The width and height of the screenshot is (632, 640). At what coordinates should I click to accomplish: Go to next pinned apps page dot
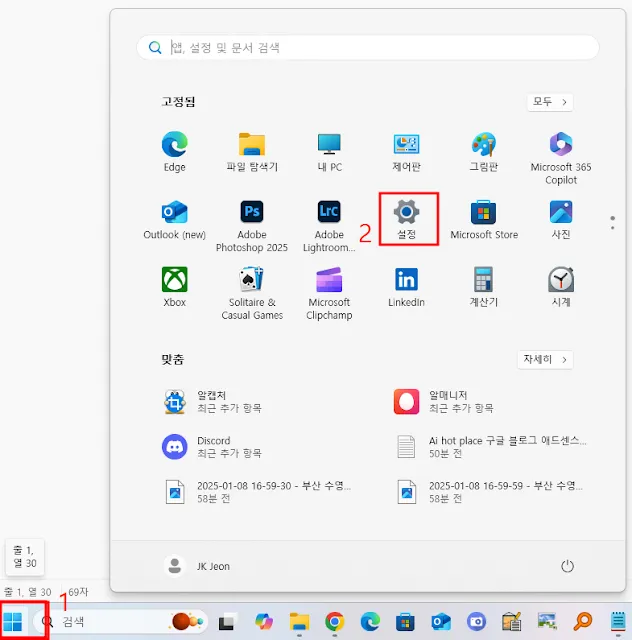(x=612, y=228)
